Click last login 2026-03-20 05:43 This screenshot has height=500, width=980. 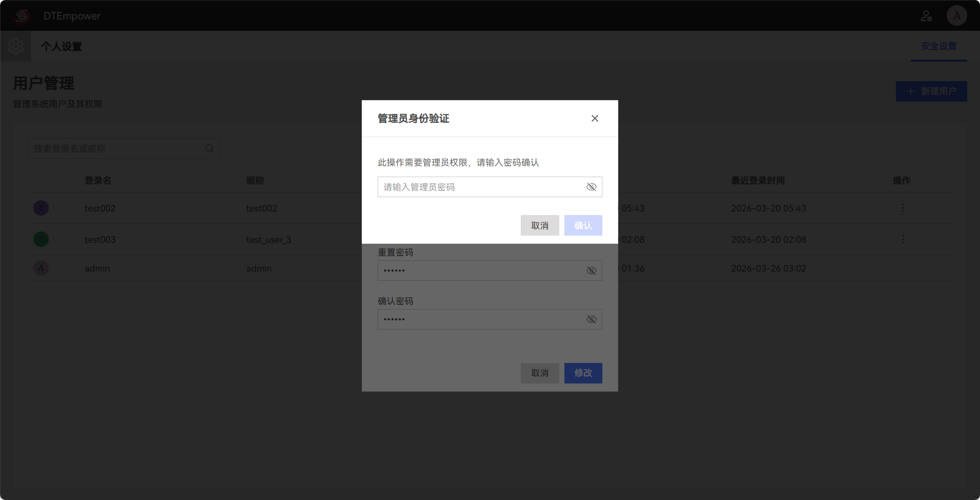pyautogui.click(x=769, y=208)
